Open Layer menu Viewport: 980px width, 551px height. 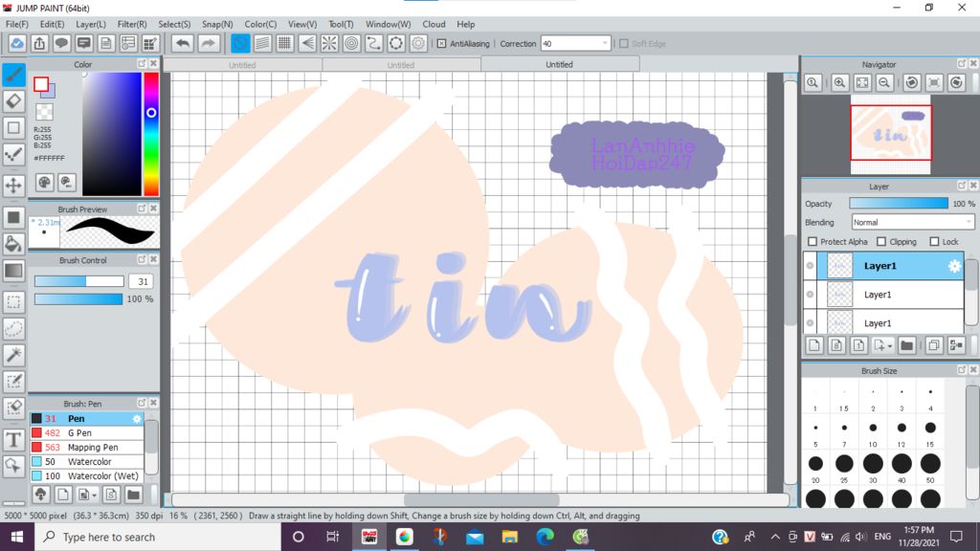pyautogui.click(x=91, y=24)
